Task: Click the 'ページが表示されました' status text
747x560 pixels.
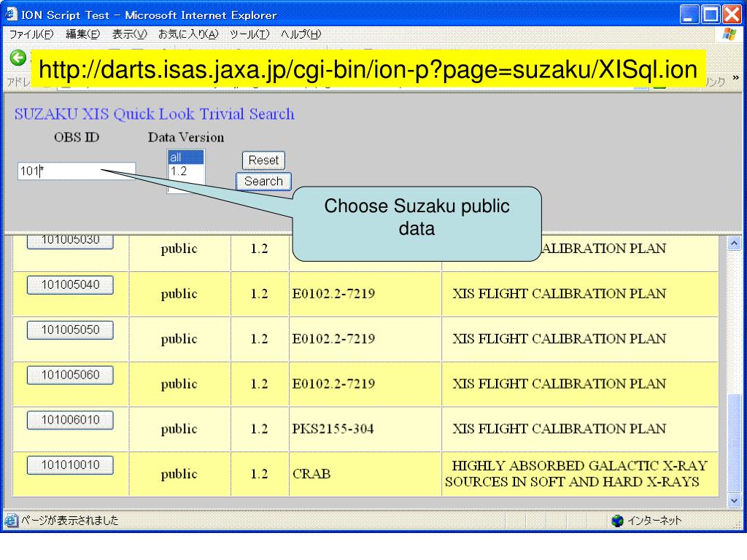Action: coord(69,521)
